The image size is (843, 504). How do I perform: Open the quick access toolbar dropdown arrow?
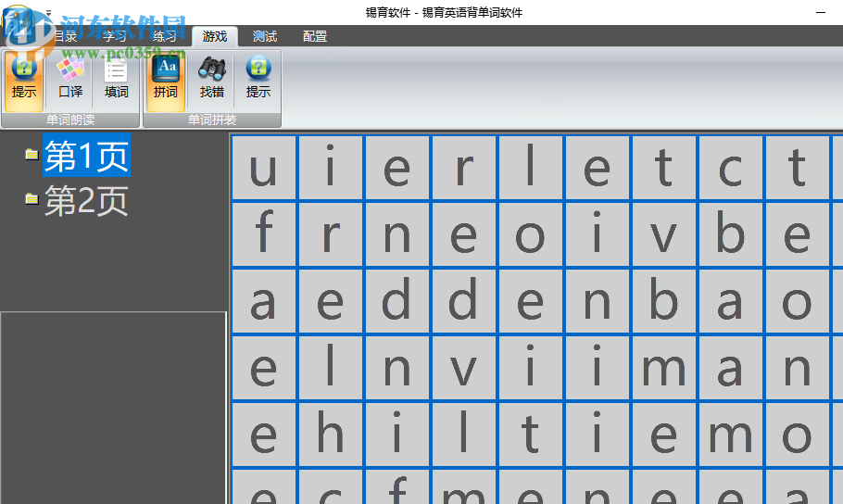48,12
